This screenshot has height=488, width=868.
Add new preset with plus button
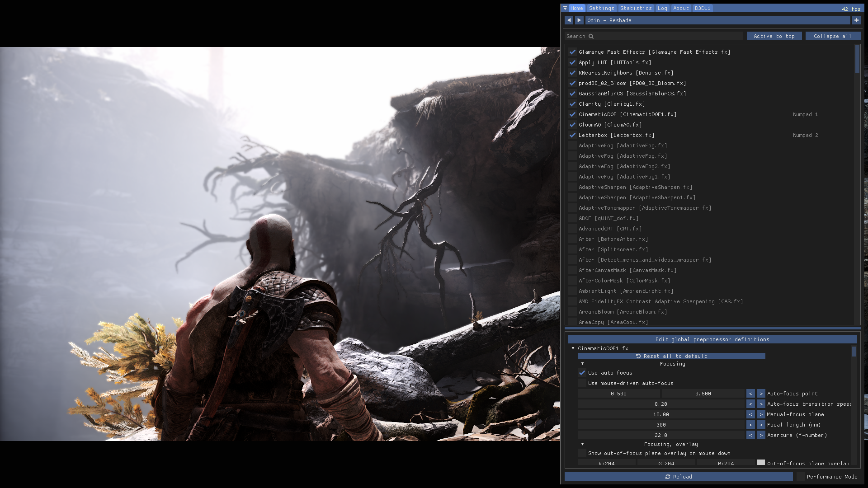[856, 20]
